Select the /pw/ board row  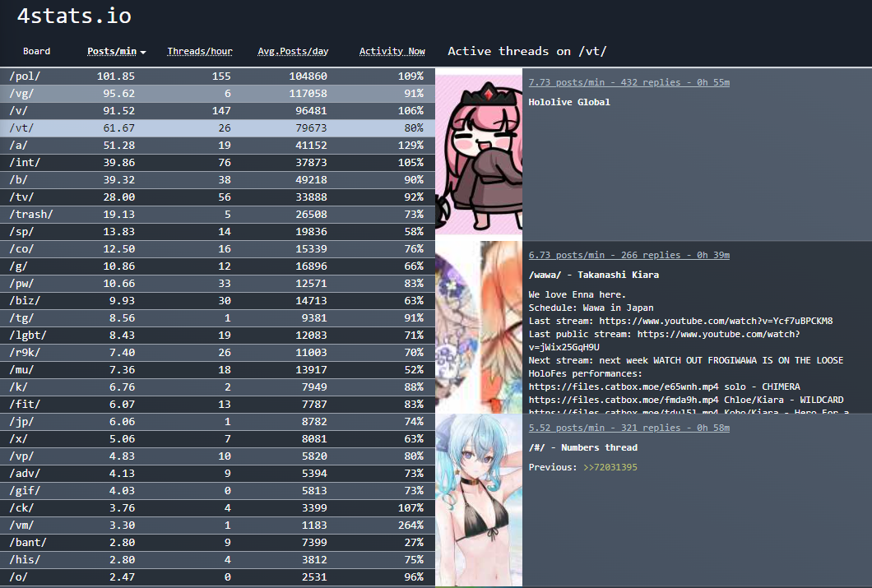(217, 283)
